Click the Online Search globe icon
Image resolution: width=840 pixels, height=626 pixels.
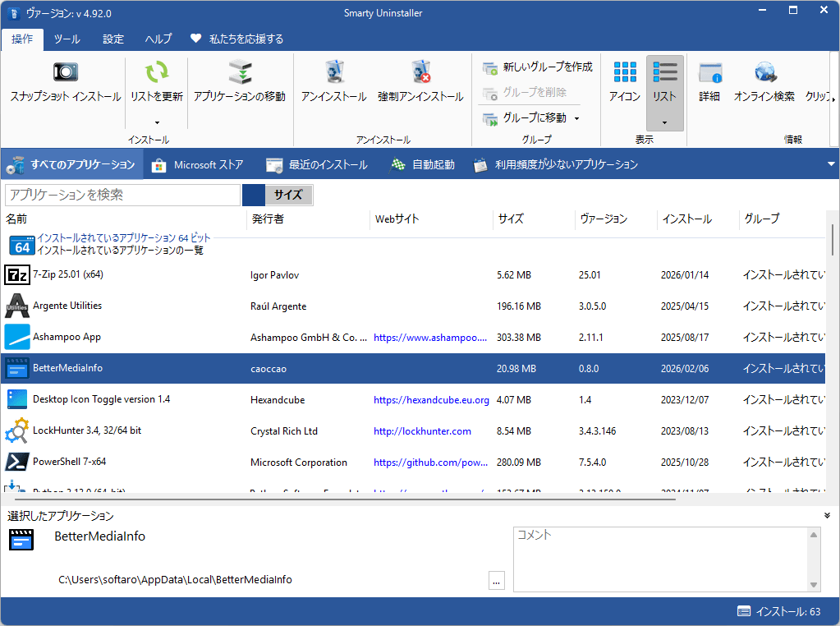tap(764, 72)
